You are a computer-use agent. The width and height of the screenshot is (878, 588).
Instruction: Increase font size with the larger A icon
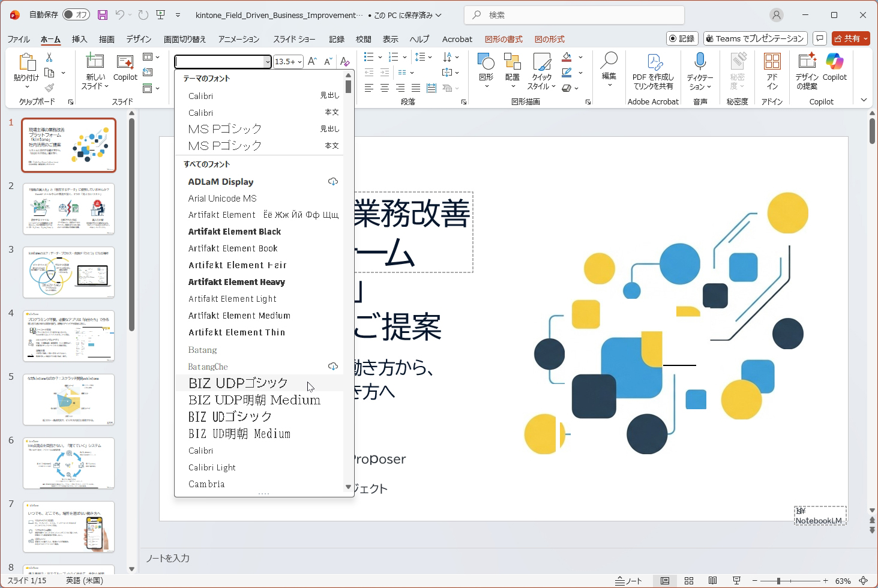click(x=312, y=61)
